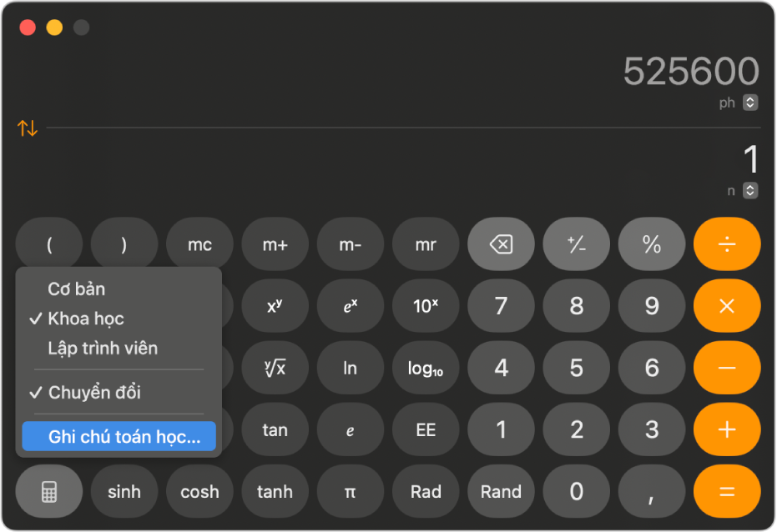
Task: Choose Cơ bản mode from menu
Action: click(76, 289)
